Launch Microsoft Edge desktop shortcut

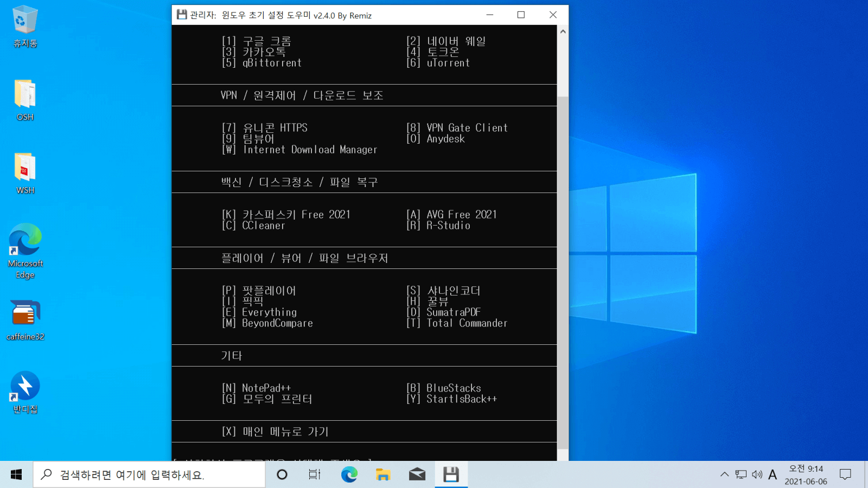25,251
